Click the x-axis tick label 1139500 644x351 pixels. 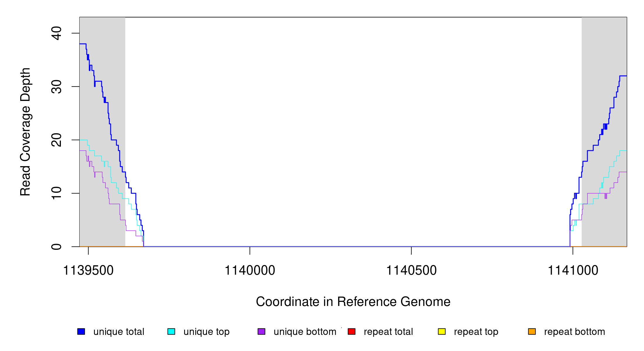(88, 270)
